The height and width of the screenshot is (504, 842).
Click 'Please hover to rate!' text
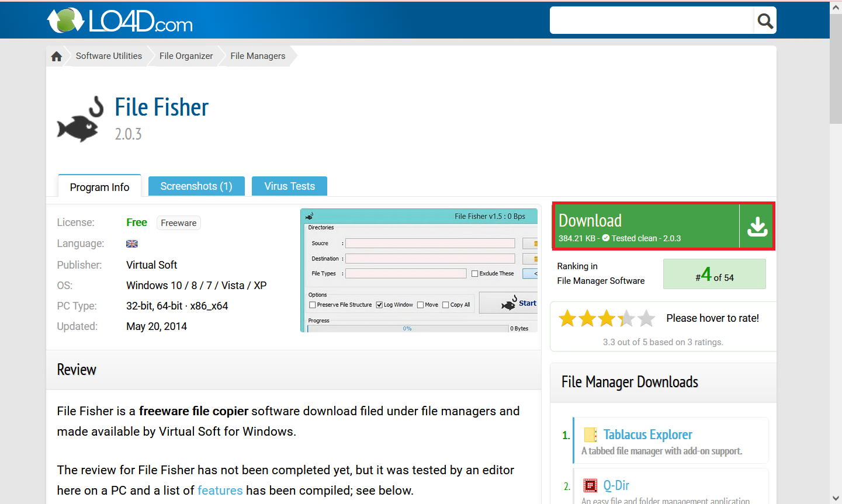pos(712,318)
